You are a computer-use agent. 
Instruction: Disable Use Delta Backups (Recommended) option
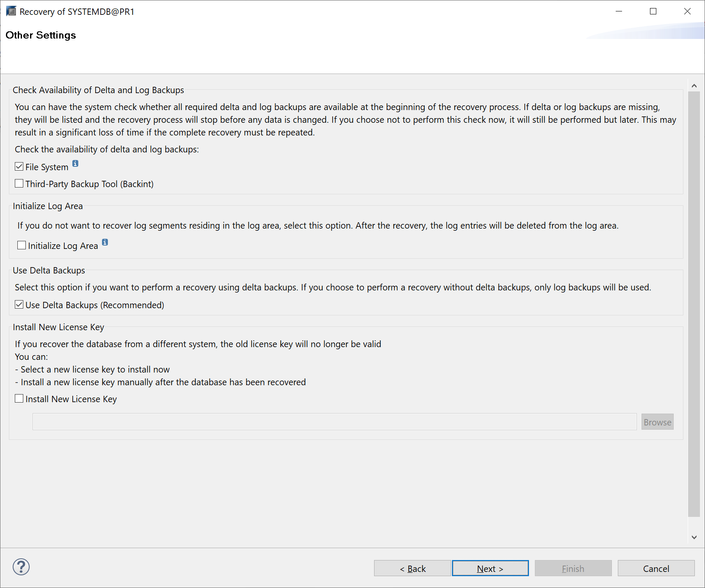point(19,305)
